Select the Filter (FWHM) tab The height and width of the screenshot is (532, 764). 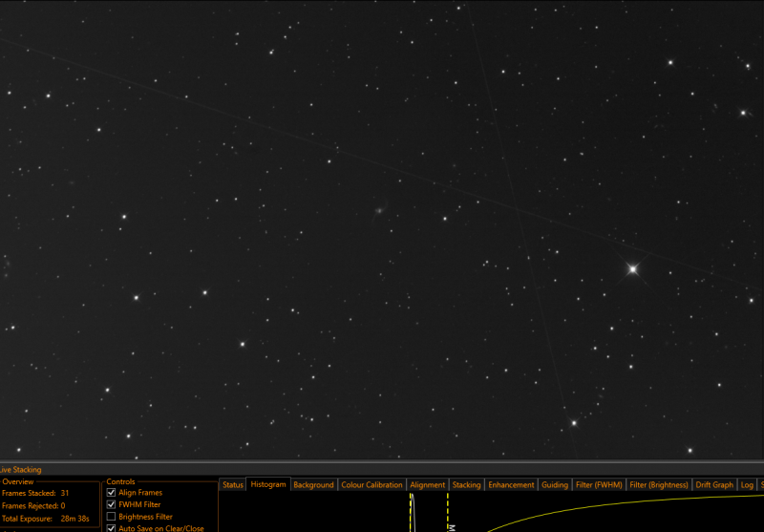coord(599,485)
